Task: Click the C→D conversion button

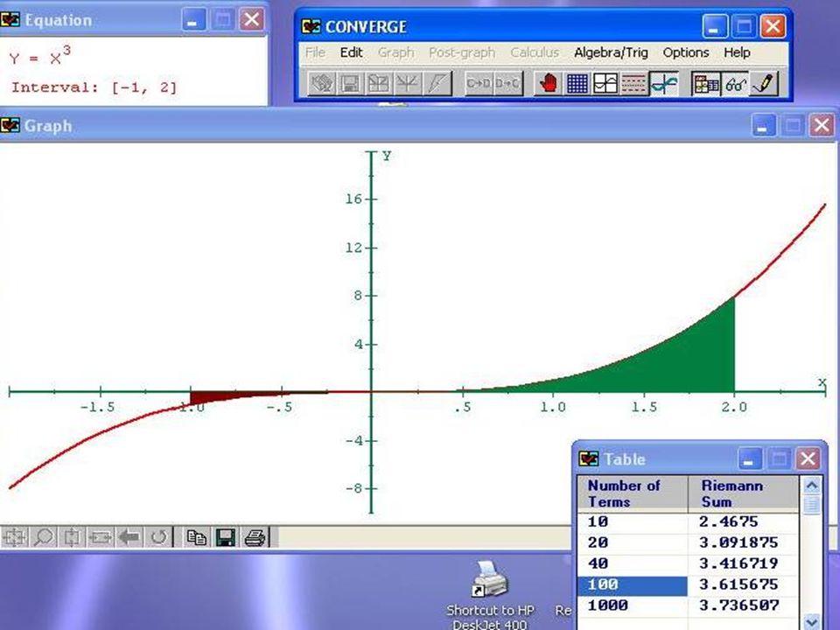Action: click(x=479, y=84)
